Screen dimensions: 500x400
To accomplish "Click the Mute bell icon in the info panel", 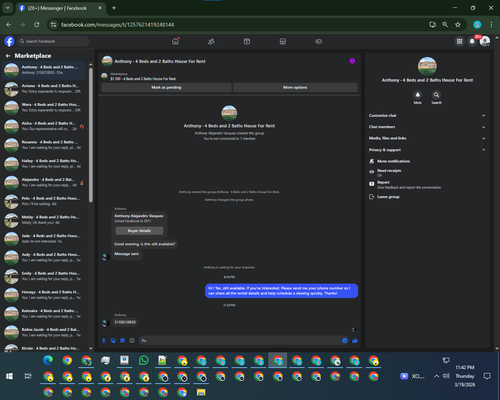I will click(418, 95).
